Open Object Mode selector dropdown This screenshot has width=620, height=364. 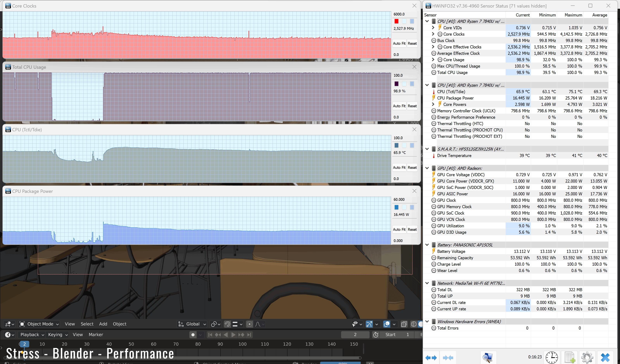pos(39,324)
